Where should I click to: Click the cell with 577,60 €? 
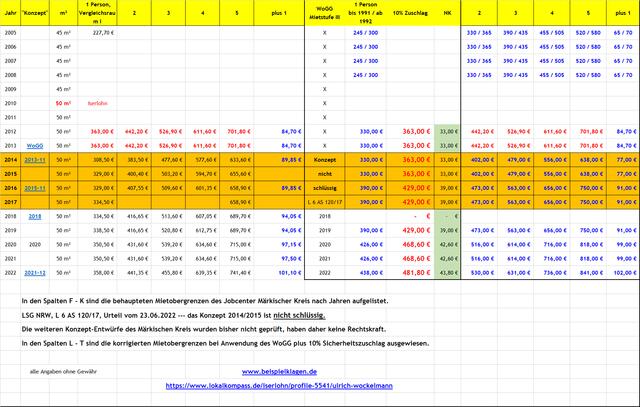pyautogui.click(x=202, y=160)
